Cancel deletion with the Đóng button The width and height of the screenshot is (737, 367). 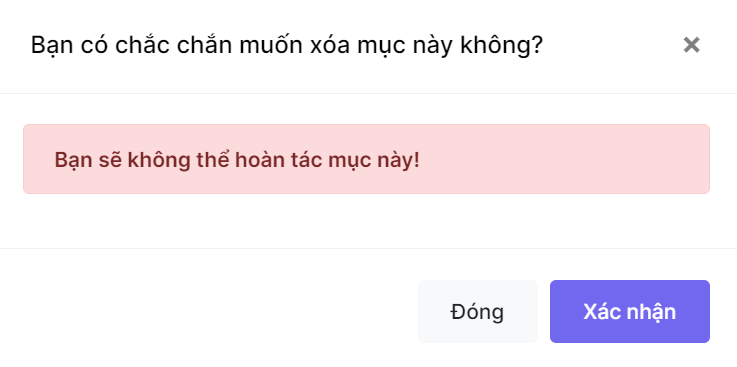click(478, 312)
